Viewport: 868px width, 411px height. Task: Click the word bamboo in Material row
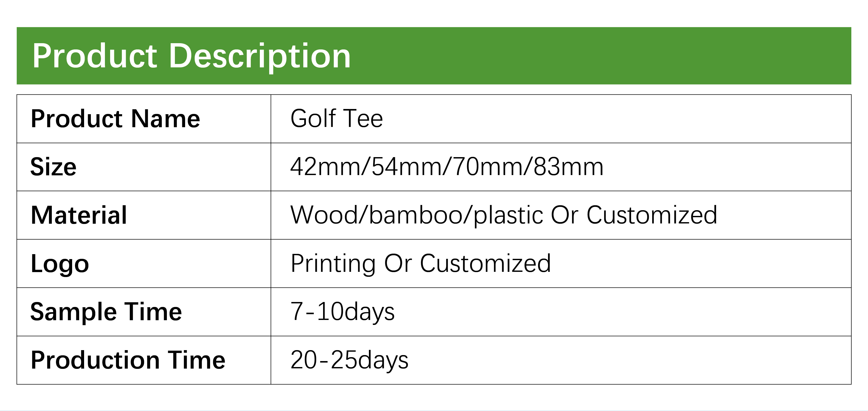(x=416, y=215)
